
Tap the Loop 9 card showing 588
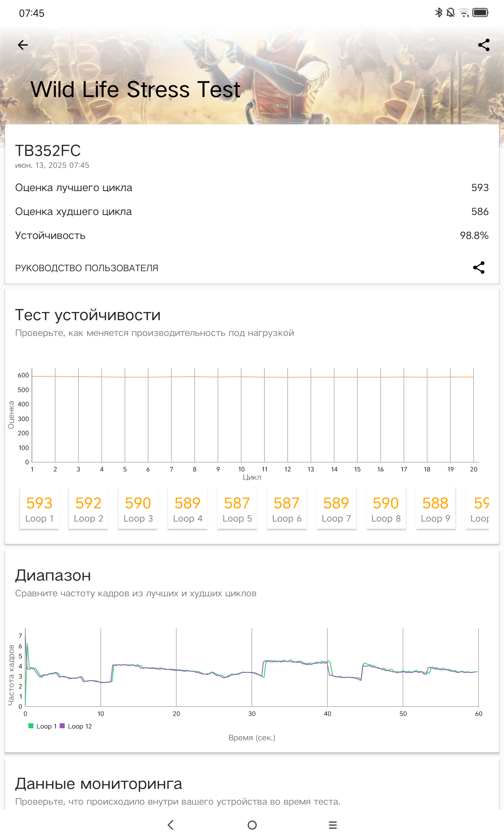tap(436, 508)
